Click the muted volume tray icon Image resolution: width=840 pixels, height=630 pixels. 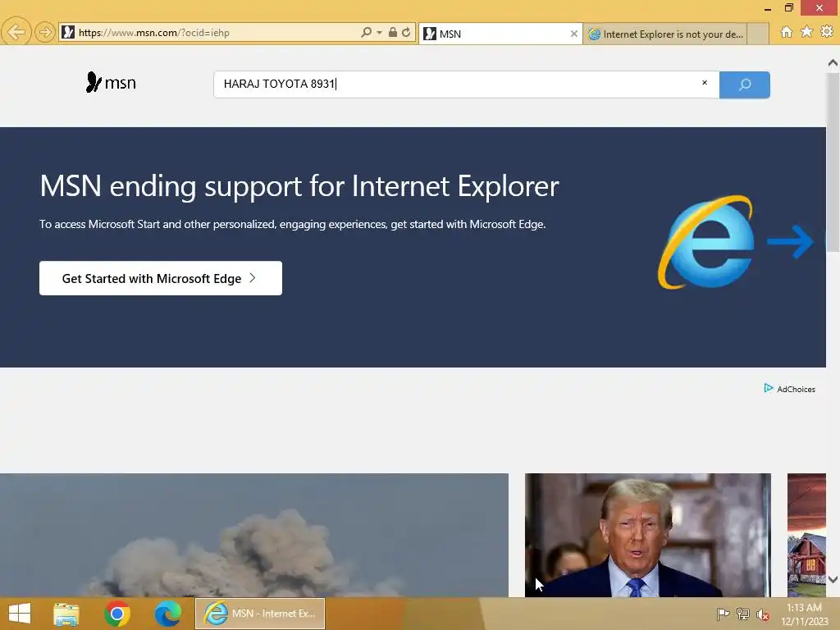coord(763,614)
